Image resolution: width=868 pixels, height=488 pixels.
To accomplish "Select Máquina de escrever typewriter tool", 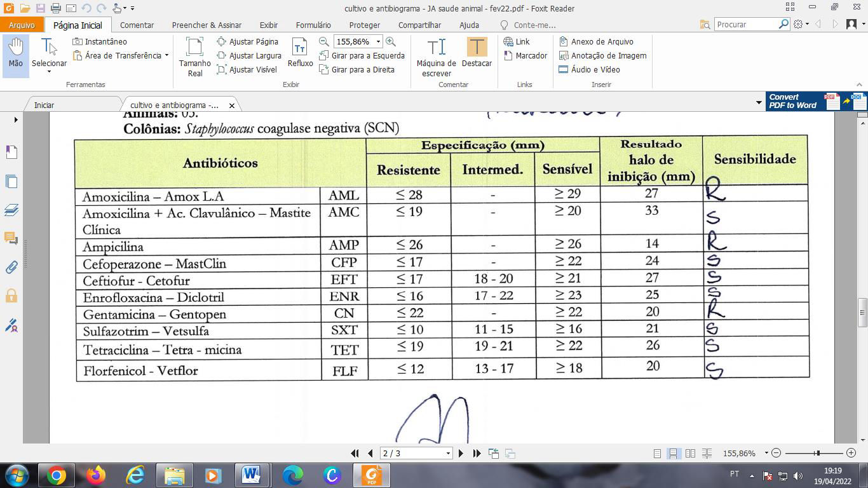I will (x=437, y=57).
